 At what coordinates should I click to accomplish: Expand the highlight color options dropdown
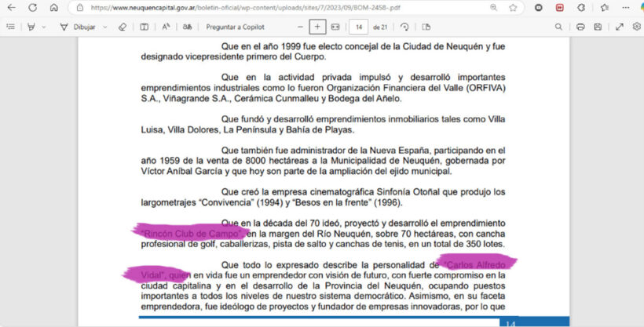(44, 26)
